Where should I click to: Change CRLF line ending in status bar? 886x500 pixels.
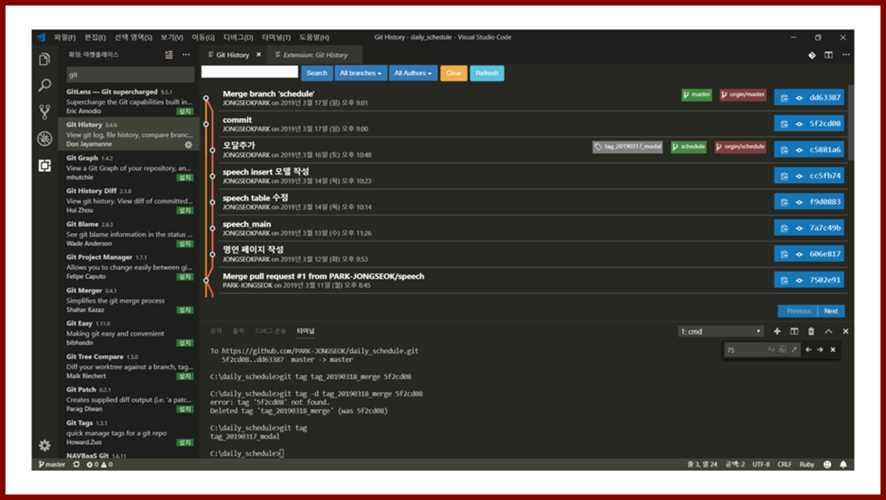click(x=784, y=464)
